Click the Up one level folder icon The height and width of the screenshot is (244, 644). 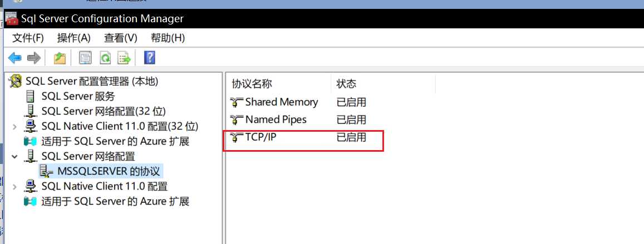coord(60,58)
